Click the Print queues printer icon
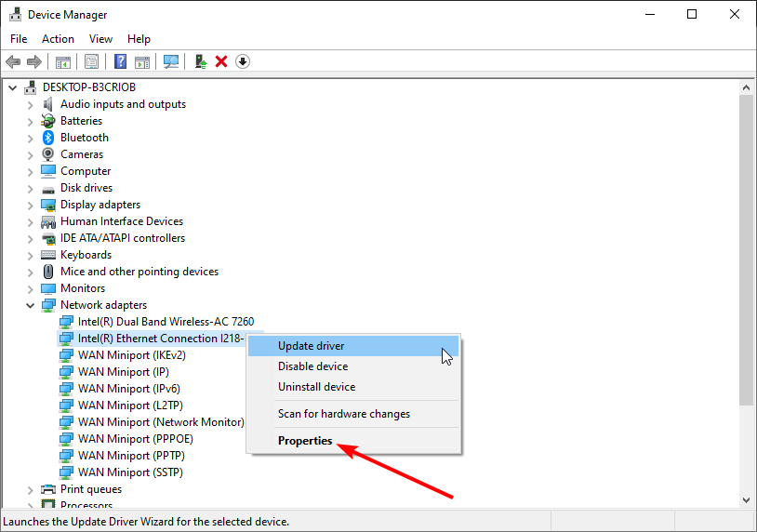This screenshot has height=532, width=757. coord(48,489)
